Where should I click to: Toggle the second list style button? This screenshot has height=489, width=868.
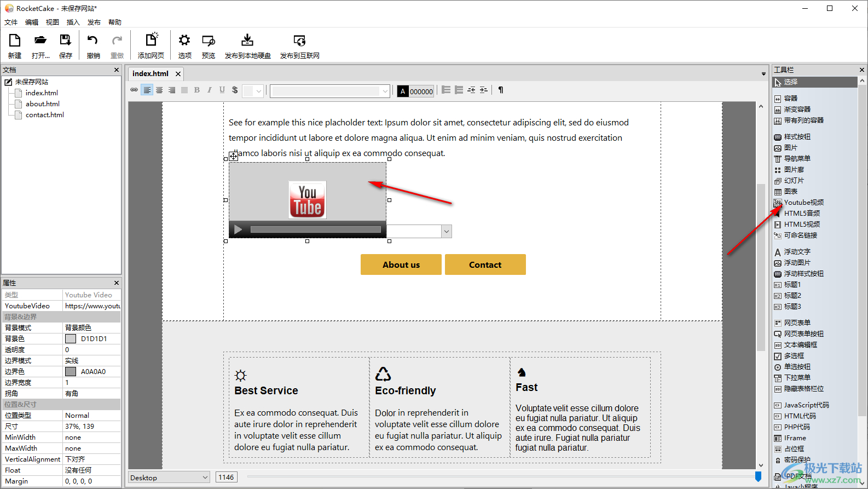(459, 90)
